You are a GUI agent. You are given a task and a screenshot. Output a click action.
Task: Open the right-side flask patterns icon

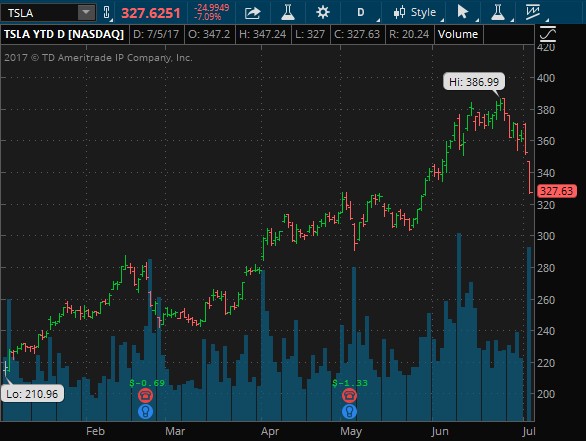[x=499, y=13]
